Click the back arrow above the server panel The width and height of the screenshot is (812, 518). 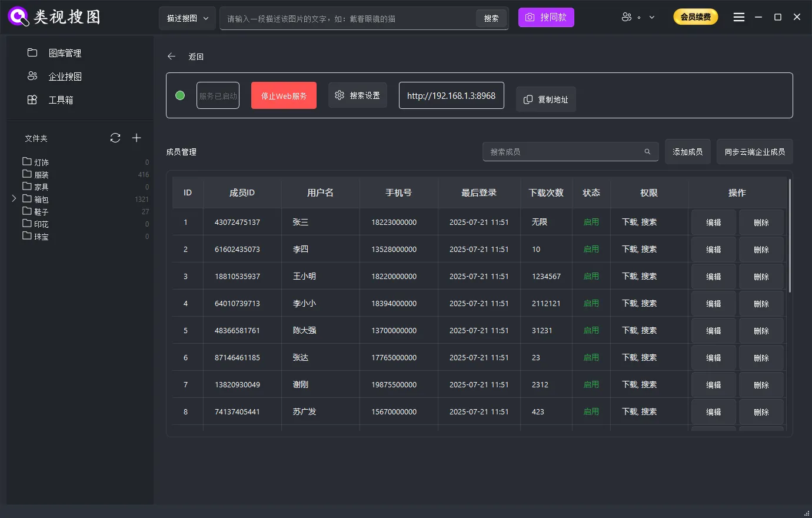pos(171,56)
